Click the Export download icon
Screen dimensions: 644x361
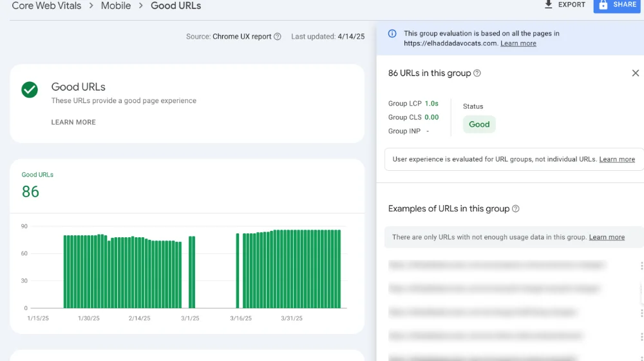(548, 5)
